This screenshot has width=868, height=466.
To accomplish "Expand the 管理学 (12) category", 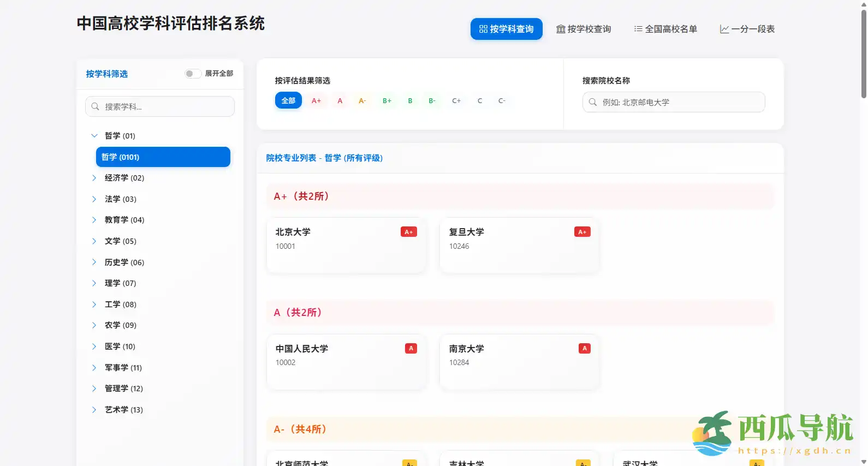I will (x=94, y=389).
